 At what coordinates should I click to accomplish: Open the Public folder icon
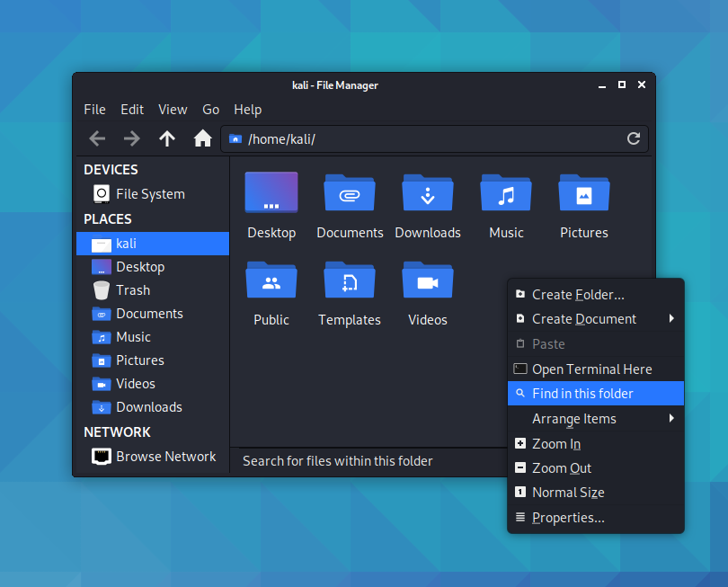[271, 280]
